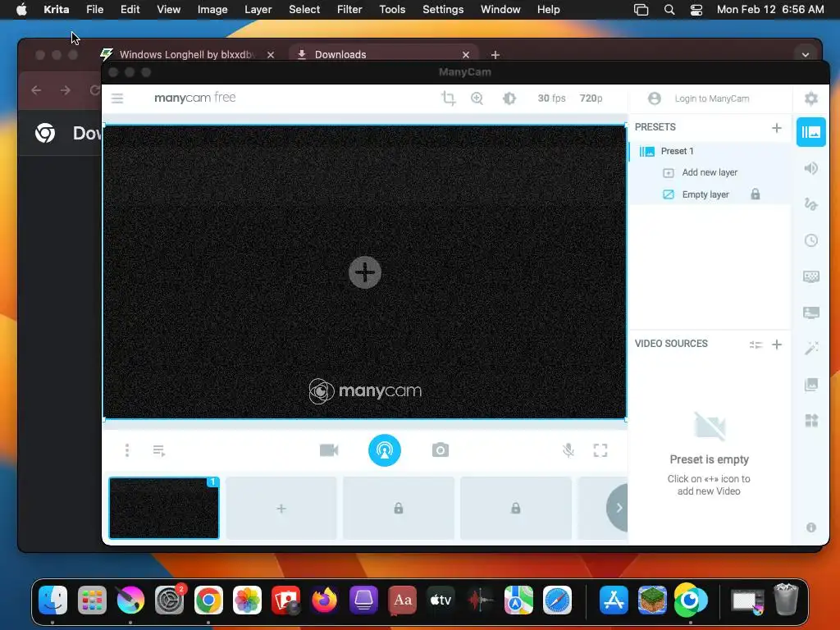Open the Layer menu
840x630 pixels.
point(258,10)
